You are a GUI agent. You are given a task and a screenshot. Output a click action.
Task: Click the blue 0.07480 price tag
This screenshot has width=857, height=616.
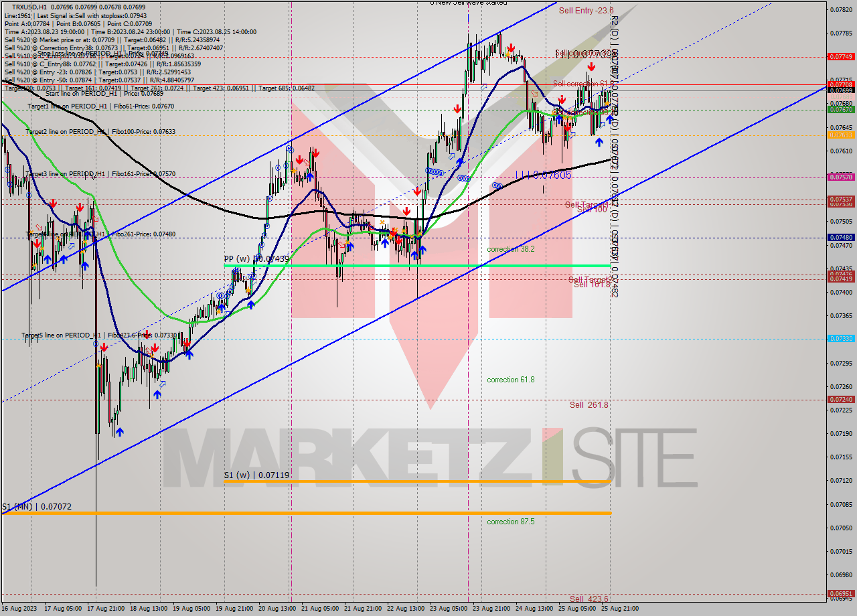tap(841, 237)
